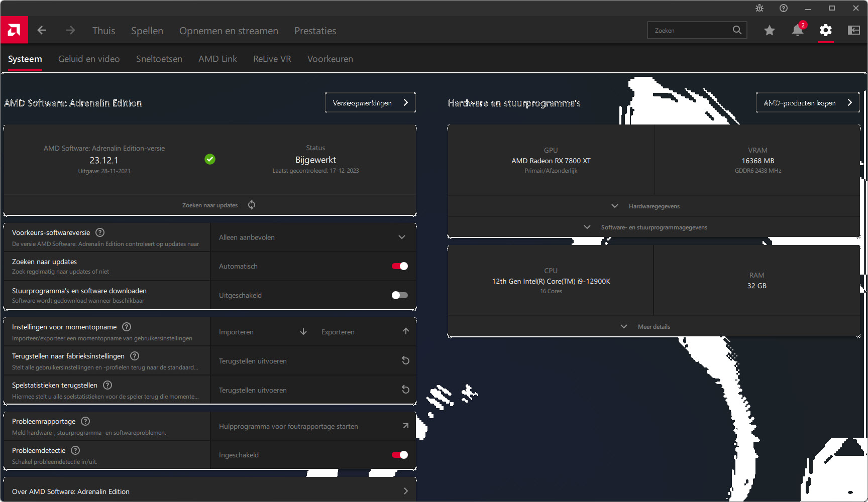Click the green Bijgewerkt status checkmark

pyautogui.click(x=210, y=159)
